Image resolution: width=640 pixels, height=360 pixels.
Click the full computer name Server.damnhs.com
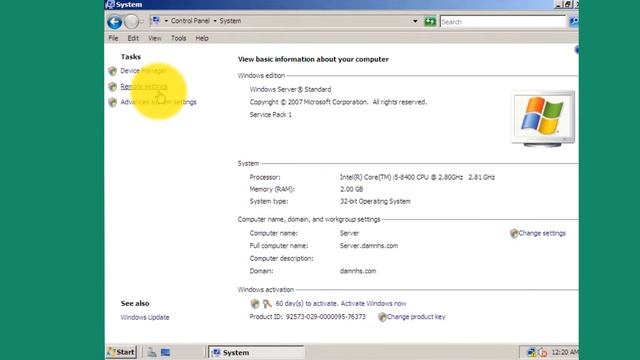pyautogui.click(x=369, y=246)
